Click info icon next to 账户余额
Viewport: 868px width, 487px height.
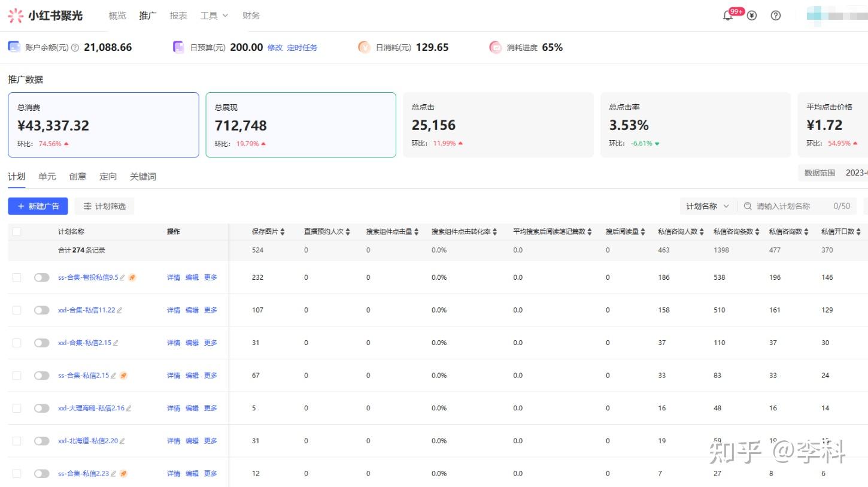[x=75, y=47]
